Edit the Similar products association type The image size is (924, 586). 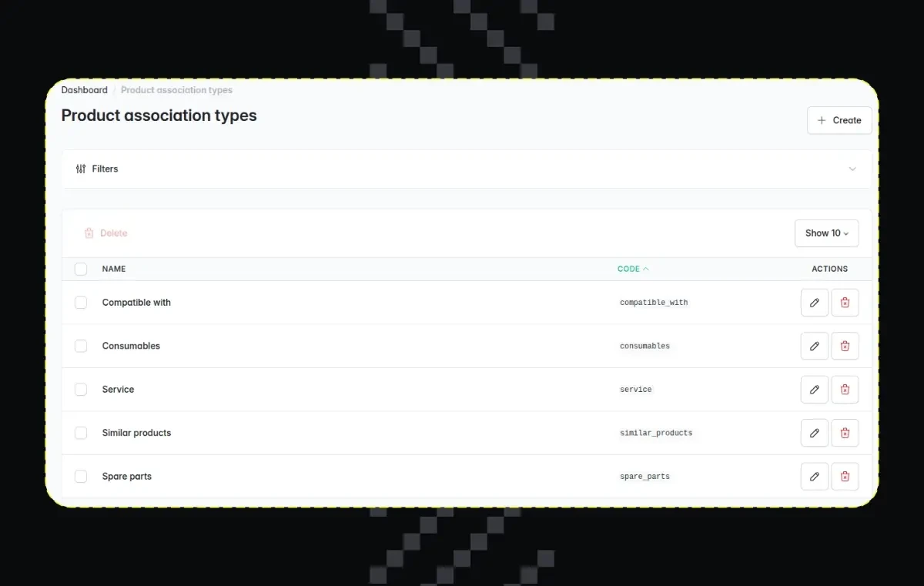click(815, 433)
